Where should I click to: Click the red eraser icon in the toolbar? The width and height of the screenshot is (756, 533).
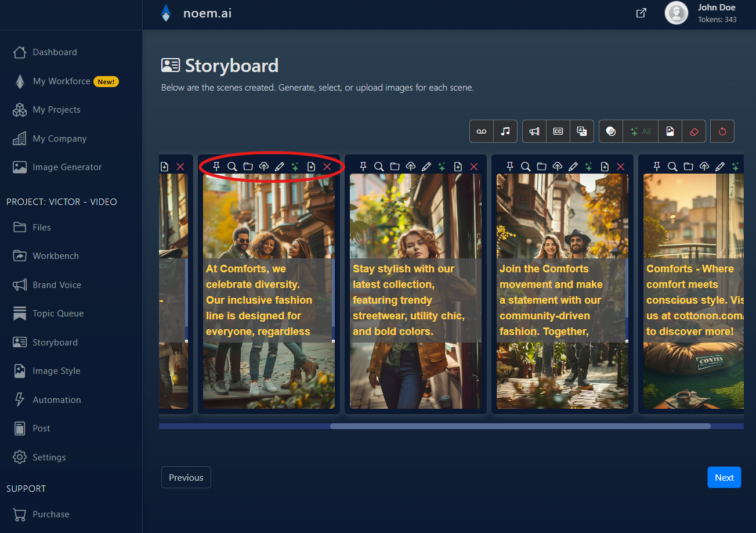694,131
